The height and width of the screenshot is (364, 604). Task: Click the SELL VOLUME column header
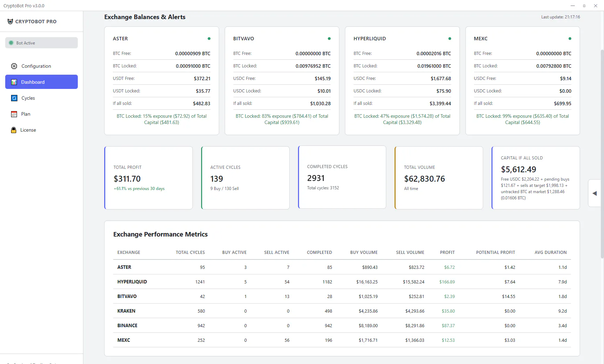[x=410, y=253]
